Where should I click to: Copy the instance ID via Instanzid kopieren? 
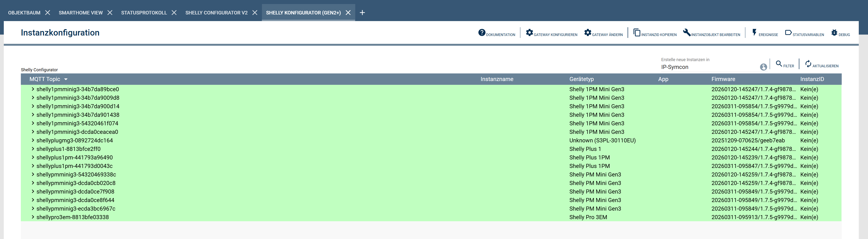click(637, 33)
